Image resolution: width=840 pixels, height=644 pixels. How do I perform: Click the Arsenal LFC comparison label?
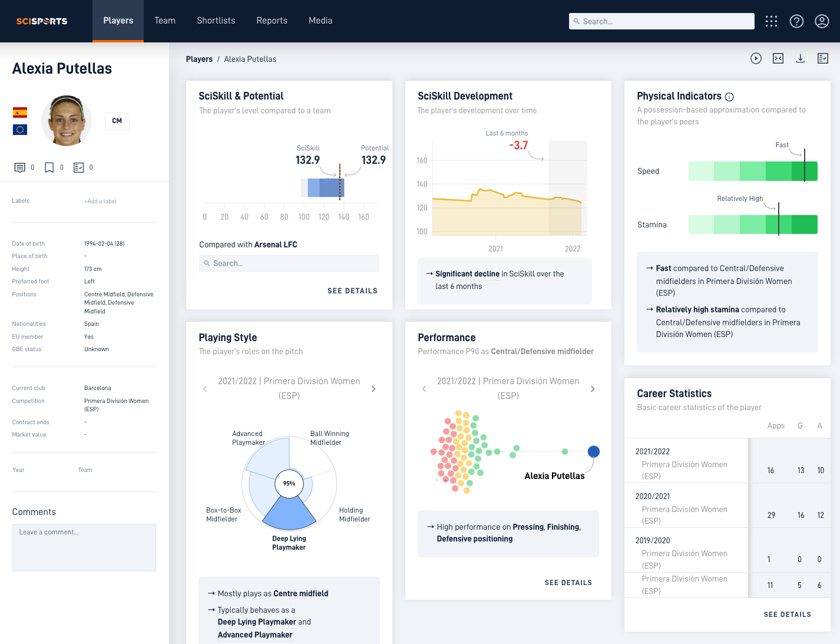pyautogui.click(x=276, y=245)
